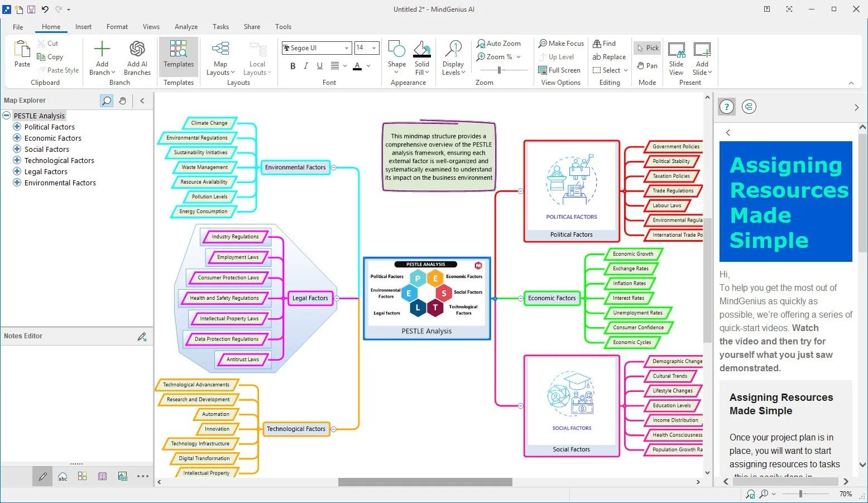Switch to Slide View

pyautogui.click(x=676, y=58)
